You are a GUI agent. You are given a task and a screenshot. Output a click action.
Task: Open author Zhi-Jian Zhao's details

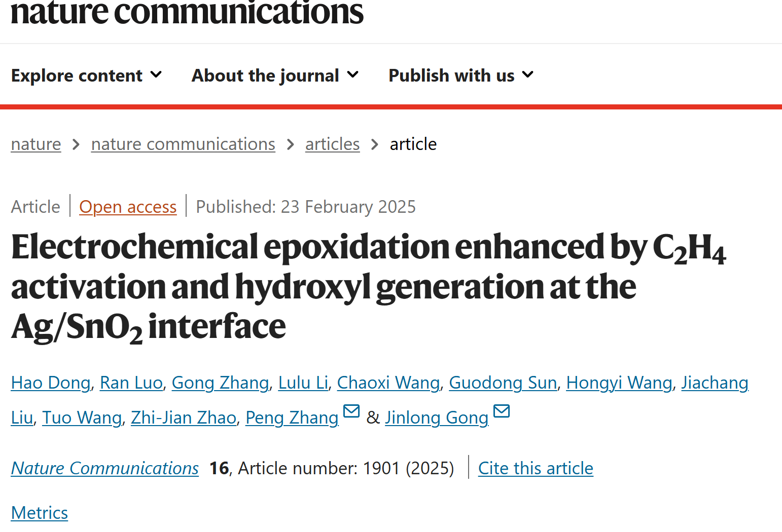pos(184,417)
